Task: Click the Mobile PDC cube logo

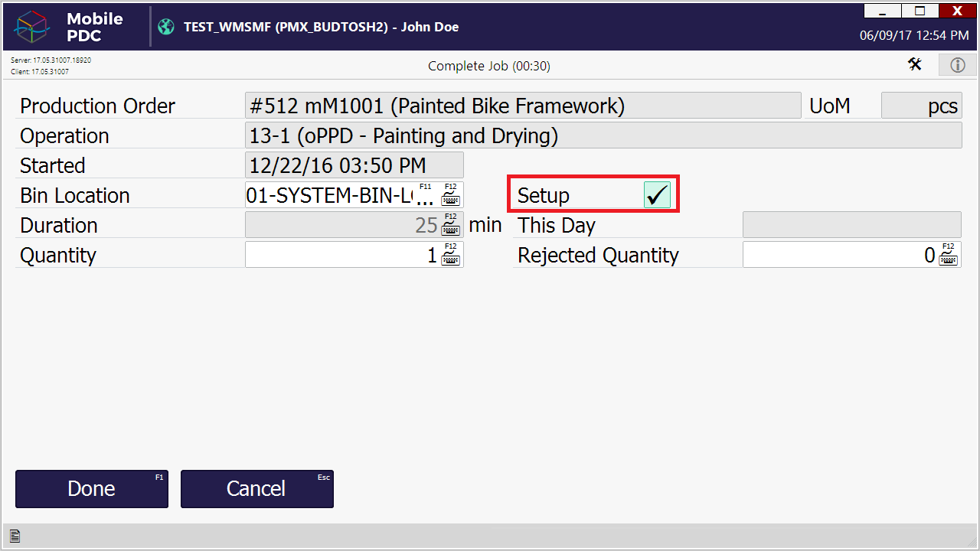Action: [32, 27]
